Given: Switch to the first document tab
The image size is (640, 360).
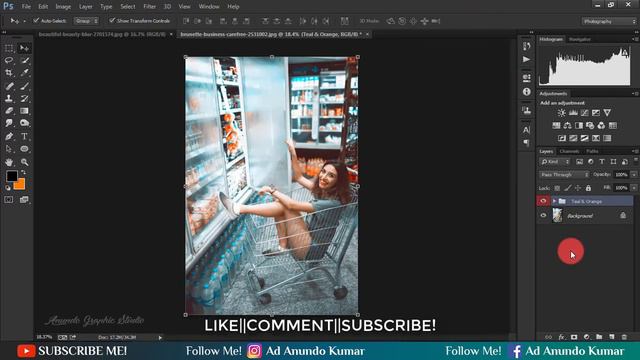Looking at the screenshot, I should (102, 35).
